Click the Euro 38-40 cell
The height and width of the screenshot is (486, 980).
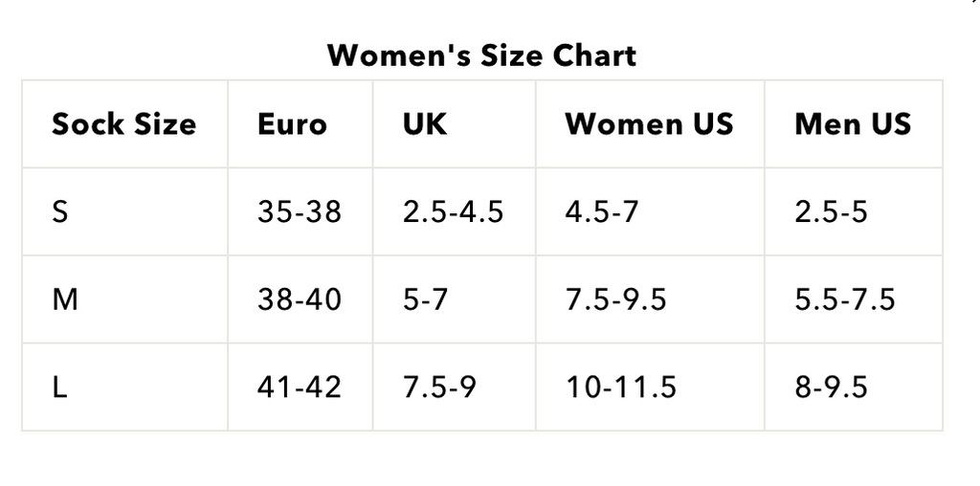299,299
